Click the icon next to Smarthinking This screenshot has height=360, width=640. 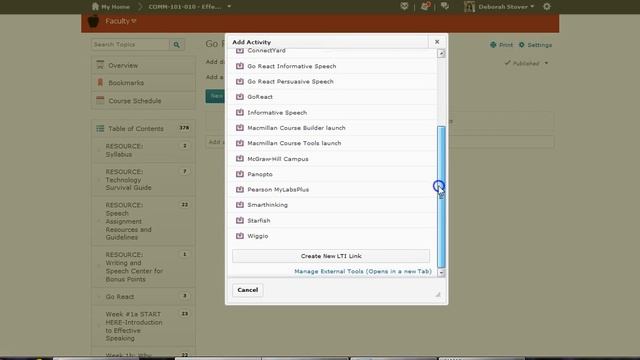[x=240, y=205]
